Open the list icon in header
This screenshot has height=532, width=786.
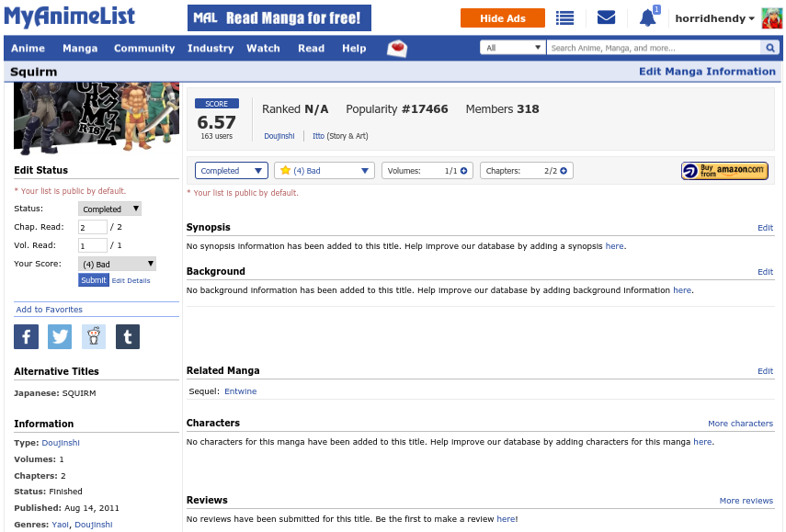[565, 18]
